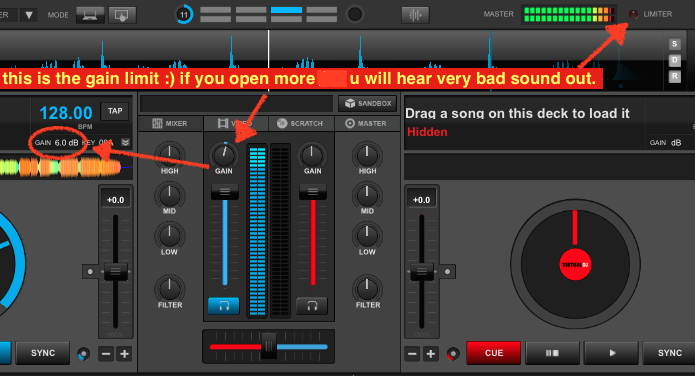Click the round record button in top bar

click(x=355, y=14)
